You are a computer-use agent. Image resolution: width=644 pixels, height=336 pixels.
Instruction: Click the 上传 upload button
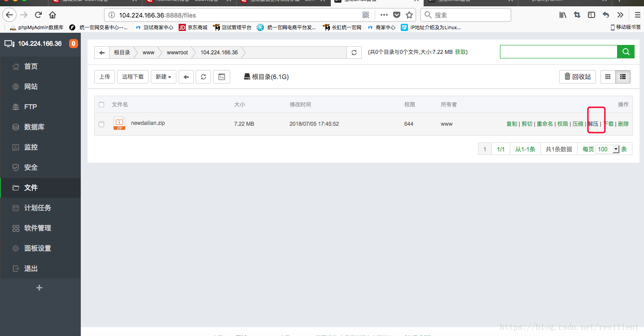(105, 77)
